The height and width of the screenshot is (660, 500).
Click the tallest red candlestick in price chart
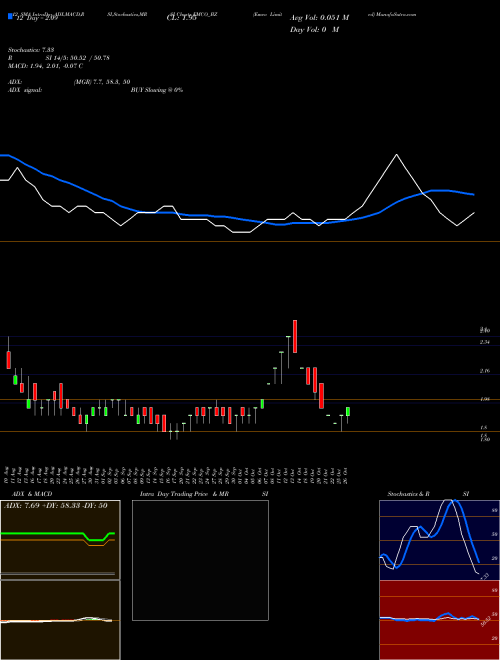click(x=295, y=336)
